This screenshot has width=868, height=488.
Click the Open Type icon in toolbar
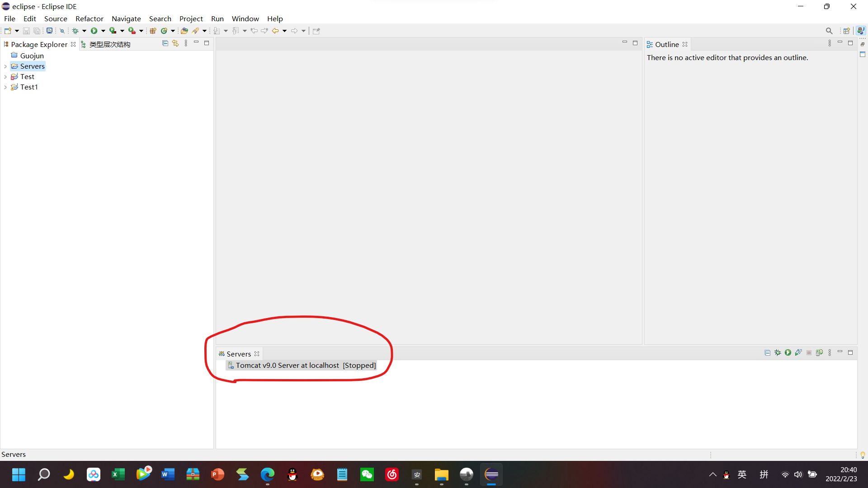(184, 31)
